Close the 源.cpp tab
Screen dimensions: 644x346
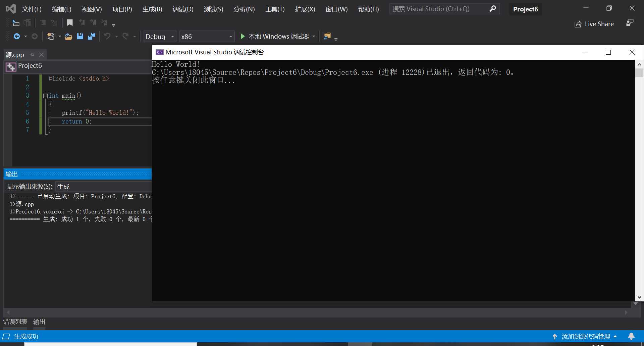click(41, 54)
